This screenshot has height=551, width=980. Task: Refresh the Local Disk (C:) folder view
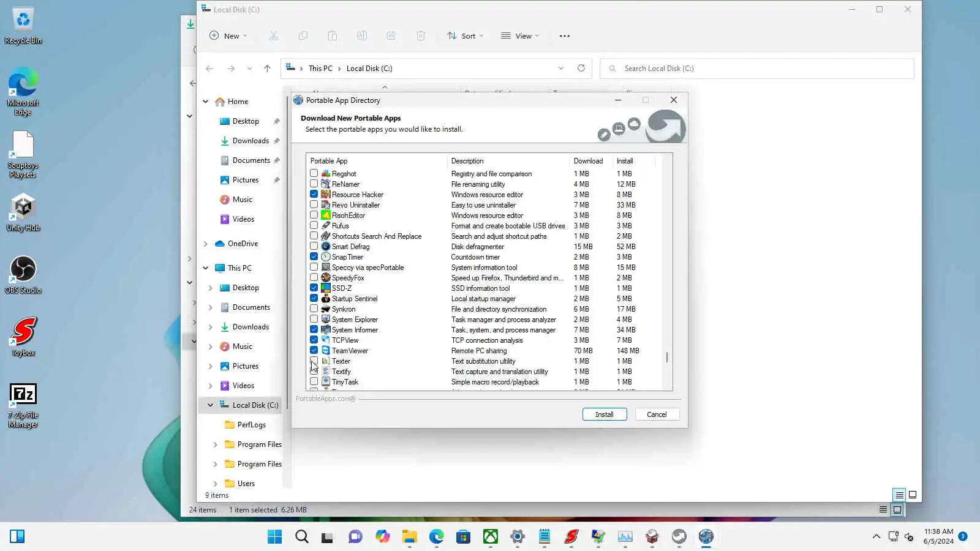(x=581, y=69)
